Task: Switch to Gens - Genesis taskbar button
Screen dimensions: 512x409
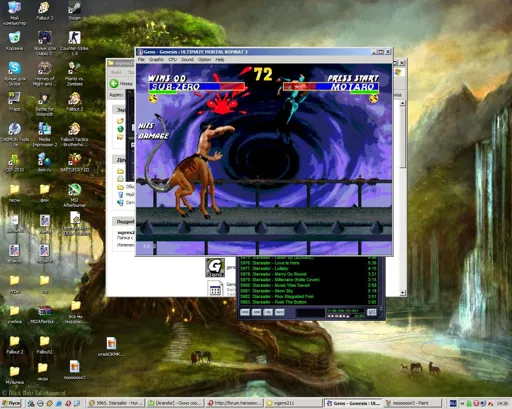Action: 353,403
